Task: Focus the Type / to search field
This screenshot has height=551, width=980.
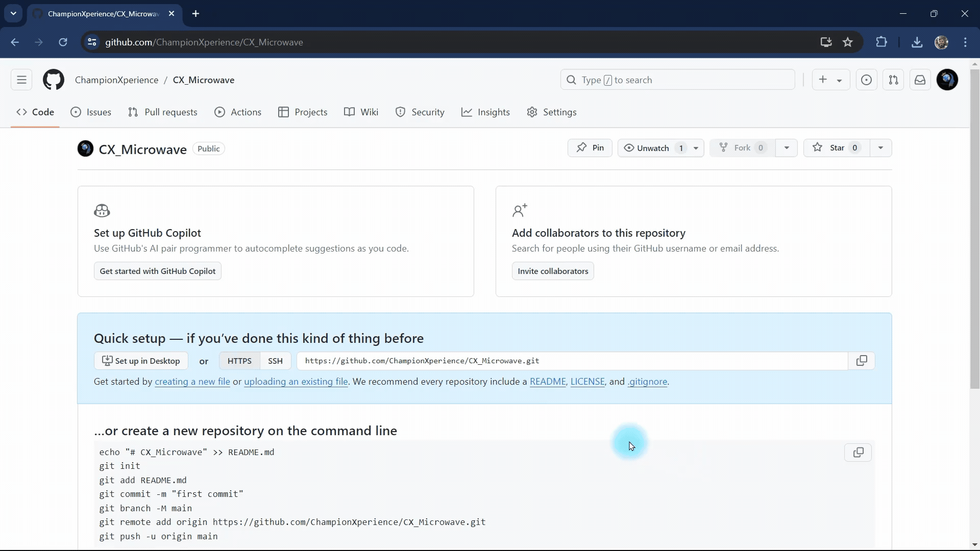Action: coord(678,80)
